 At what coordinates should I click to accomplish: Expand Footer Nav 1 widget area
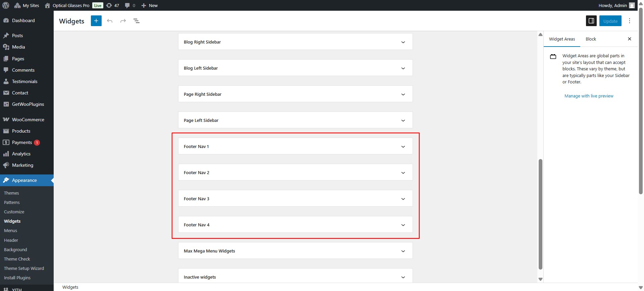pos(295,146)
